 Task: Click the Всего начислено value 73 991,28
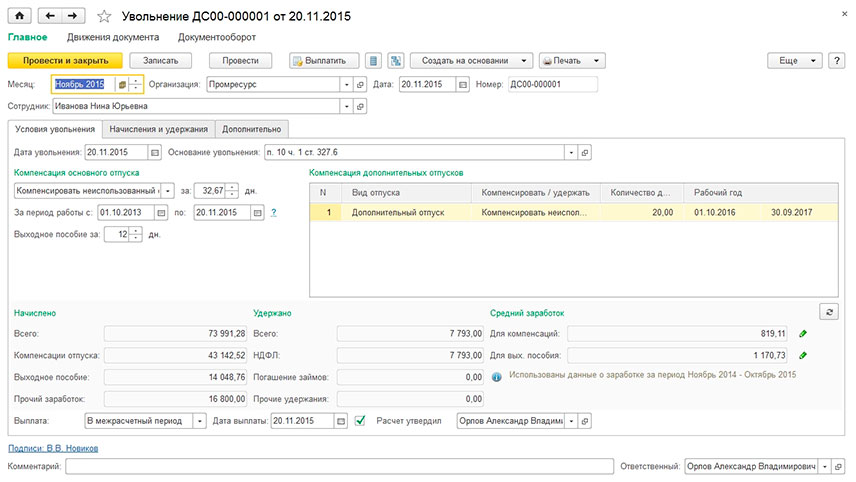[x=175, y=334]
